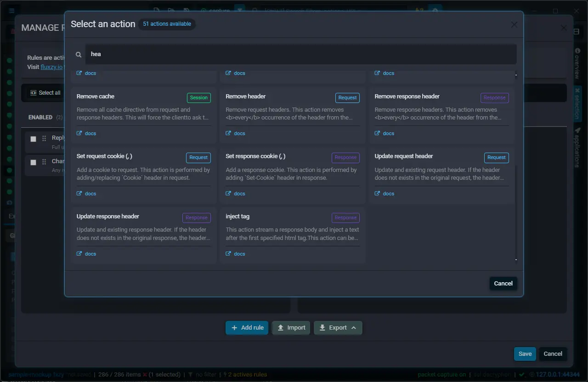This screenshot has width=588, height=382.
Task: Click the Response badge on inject tag
Action: [x=345, y=217]
